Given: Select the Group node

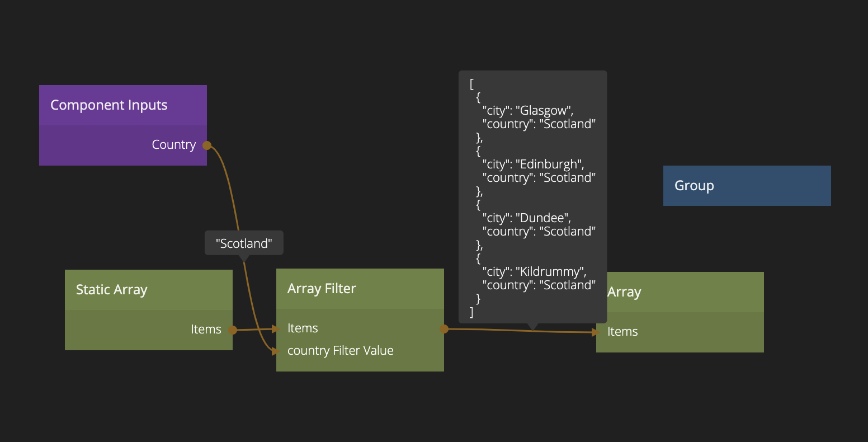Looking at the screenshot, I should (747, 186).
